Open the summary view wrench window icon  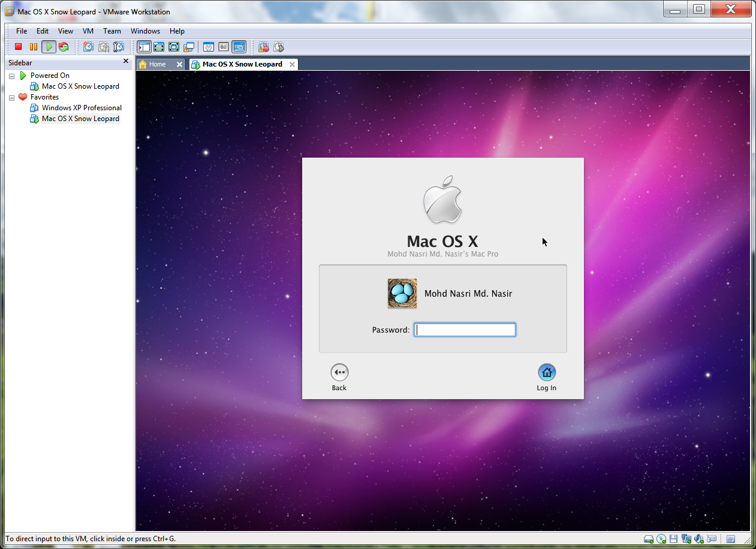point(209,47)
